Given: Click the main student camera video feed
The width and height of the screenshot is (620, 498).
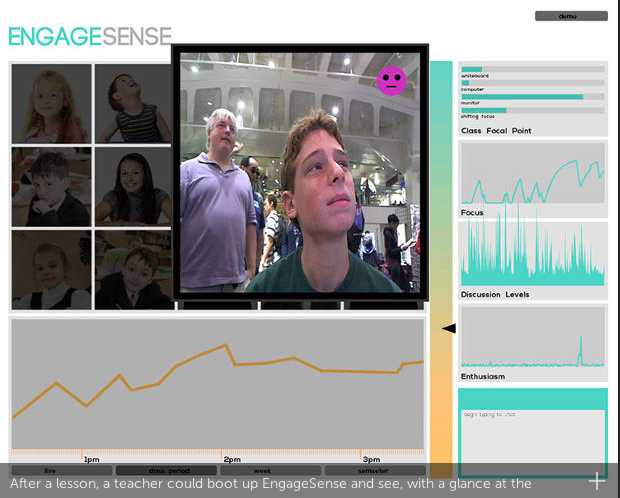Looking at the screenshot, I should coord(300,172).
